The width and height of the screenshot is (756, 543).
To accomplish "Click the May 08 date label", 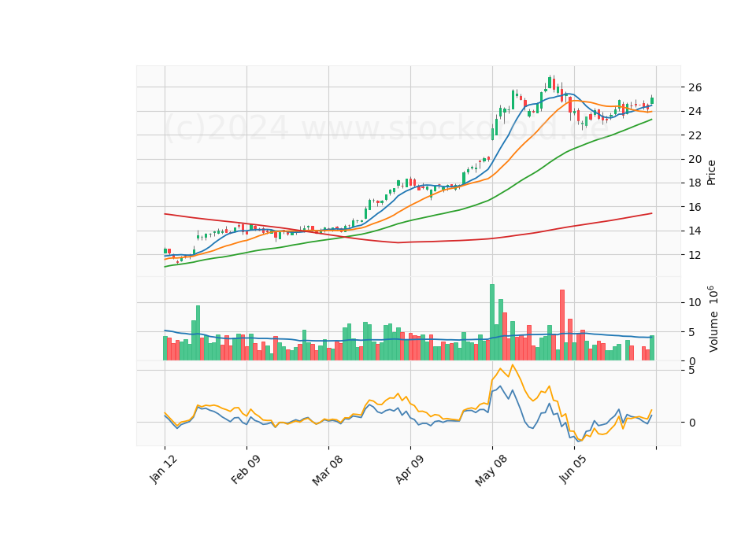I will pyautogui.click(x=491, y=470).
